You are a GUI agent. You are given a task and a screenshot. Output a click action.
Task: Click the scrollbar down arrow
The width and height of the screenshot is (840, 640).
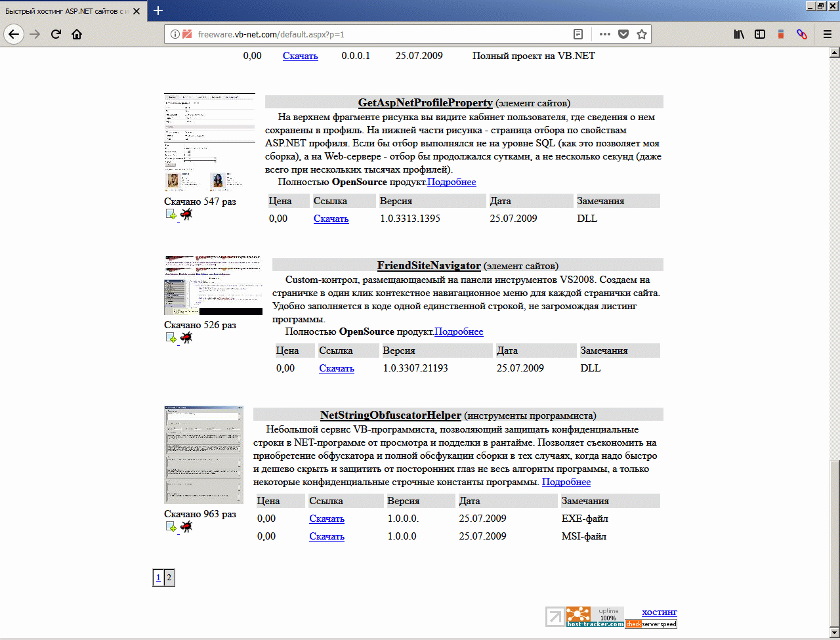click(x=835, y=633)
